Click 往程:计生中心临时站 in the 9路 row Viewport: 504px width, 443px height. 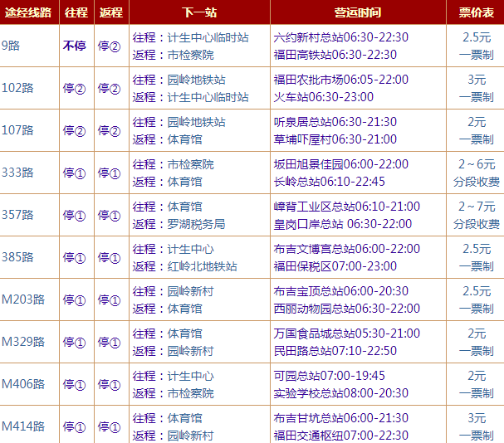191,37
